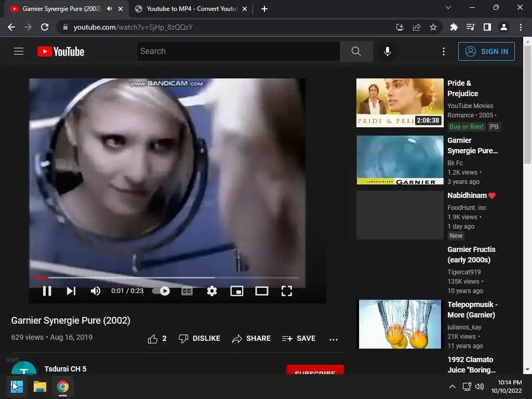Click the Chrome taskbar icon
The width and height of the screenshot is (532, 399).
63,387
